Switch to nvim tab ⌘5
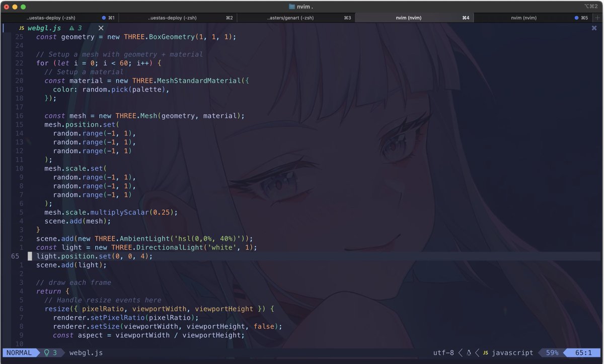 point(533,18)
